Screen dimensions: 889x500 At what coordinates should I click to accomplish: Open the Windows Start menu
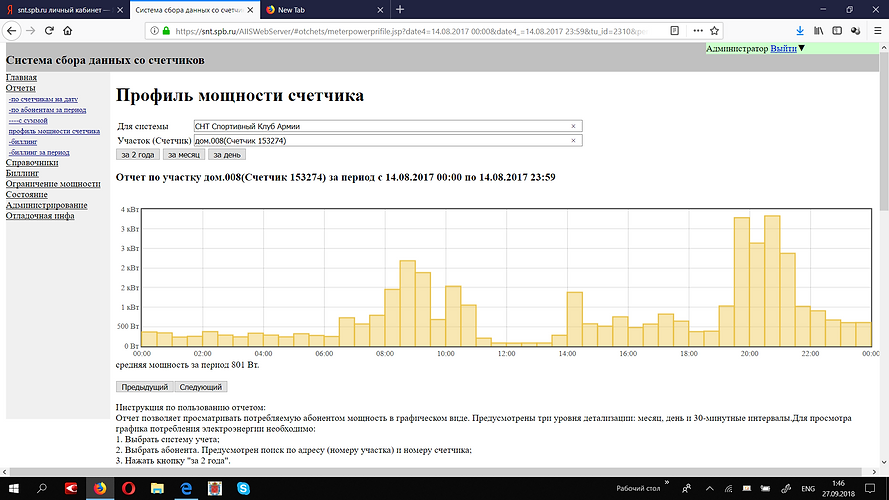[13, 488]
